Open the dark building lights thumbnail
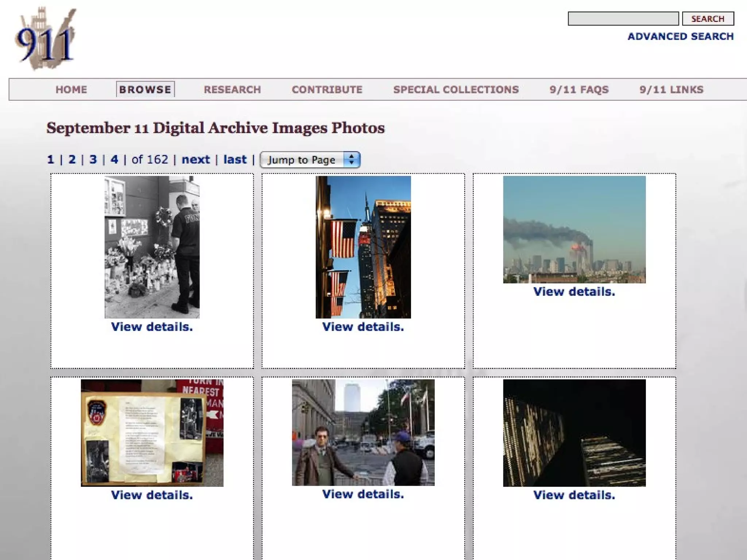 point(574,433)
